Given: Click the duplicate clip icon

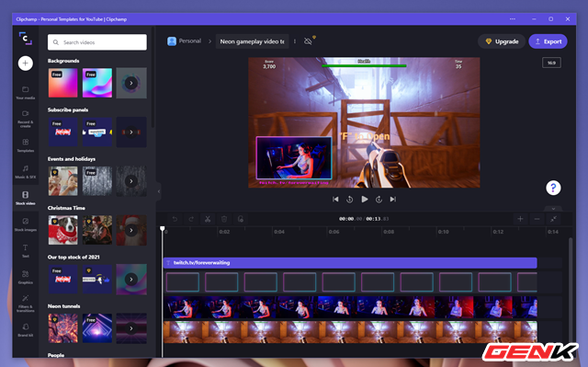Looking at the screenshot, I should click(241, 219).
